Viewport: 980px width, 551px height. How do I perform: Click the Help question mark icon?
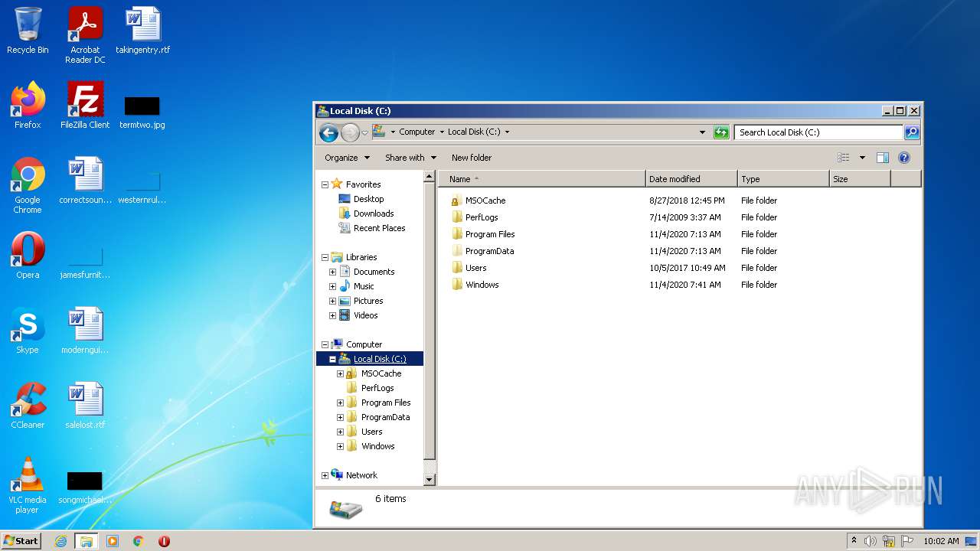click(904, 158)
